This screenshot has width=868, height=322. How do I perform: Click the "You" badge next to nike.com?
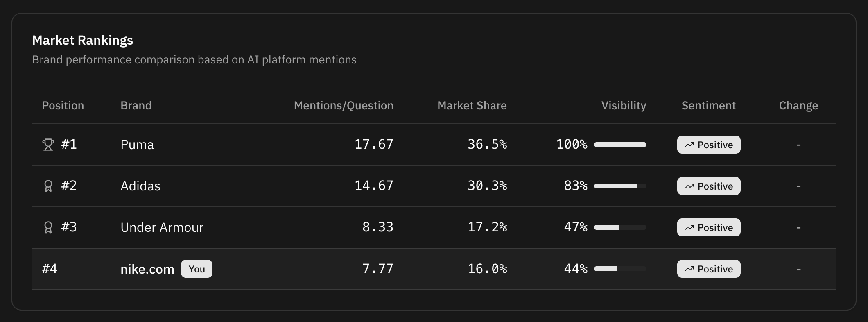point(197,269)
